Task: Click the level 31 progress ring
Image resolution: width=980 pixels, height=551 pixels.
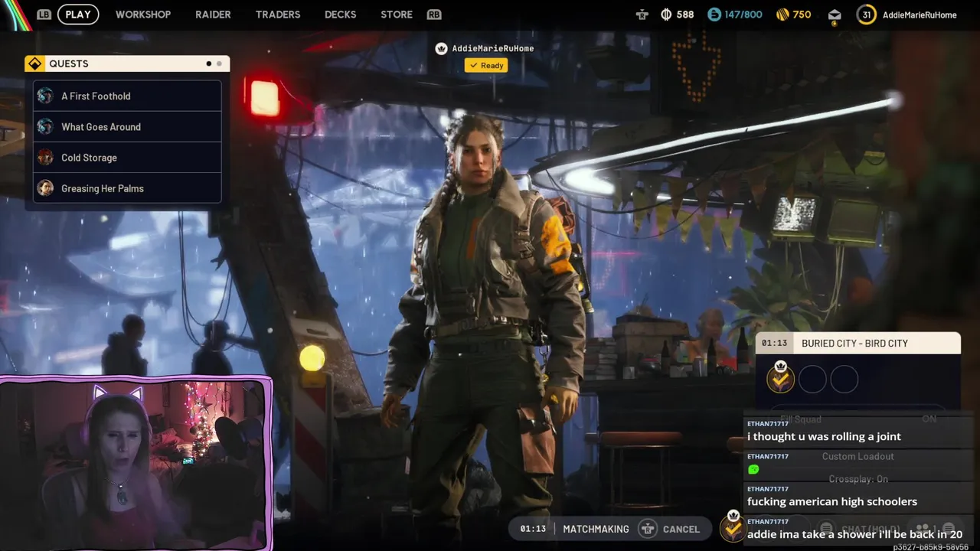Action: coord(866,15)
